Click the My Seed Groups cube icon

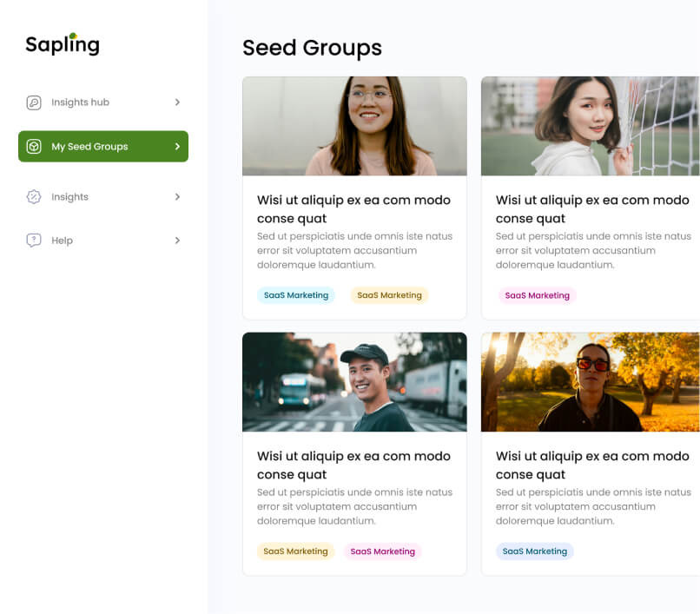click(x=34, y=147)
